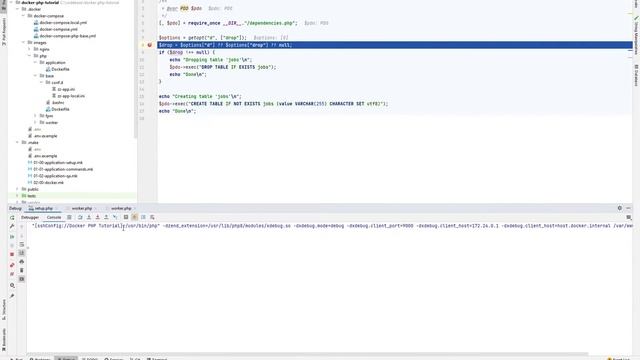Step Over icon in debug toolbar
Viewport: 640px width, 360px height.
pyautogui.click(x=80, y=218)
